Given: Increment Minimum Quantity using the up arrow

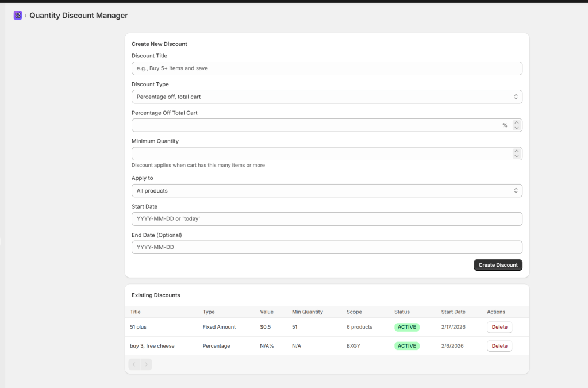Looking at the screenshot, I should point(516,151).
